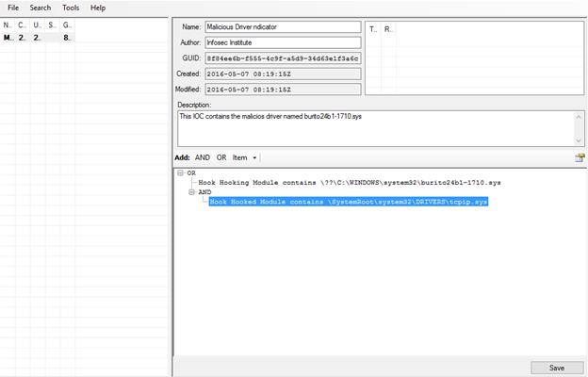Select the tcpip.sys Hooked Module item
This screenshot has height=377, width=588.
point(348,202)
